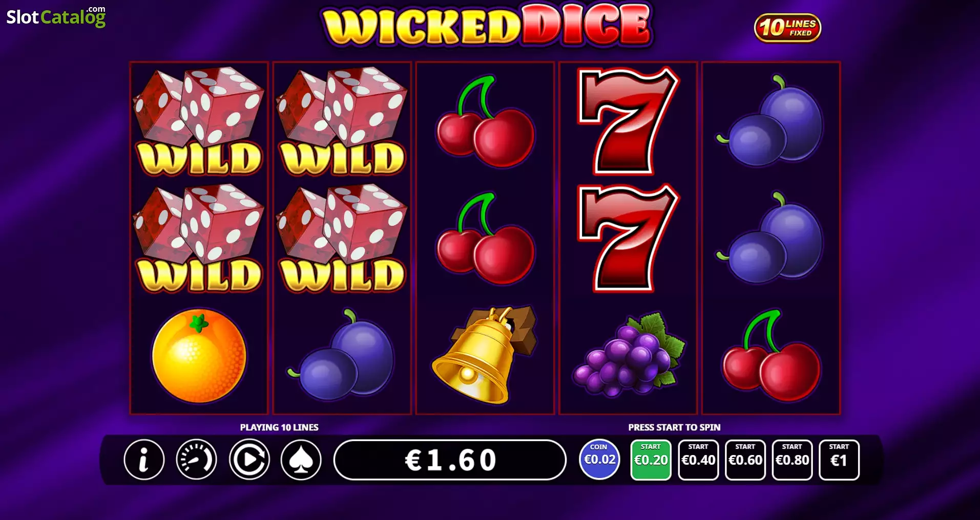Open the SlotCatalog.com logo link

[x=56, y=16]
